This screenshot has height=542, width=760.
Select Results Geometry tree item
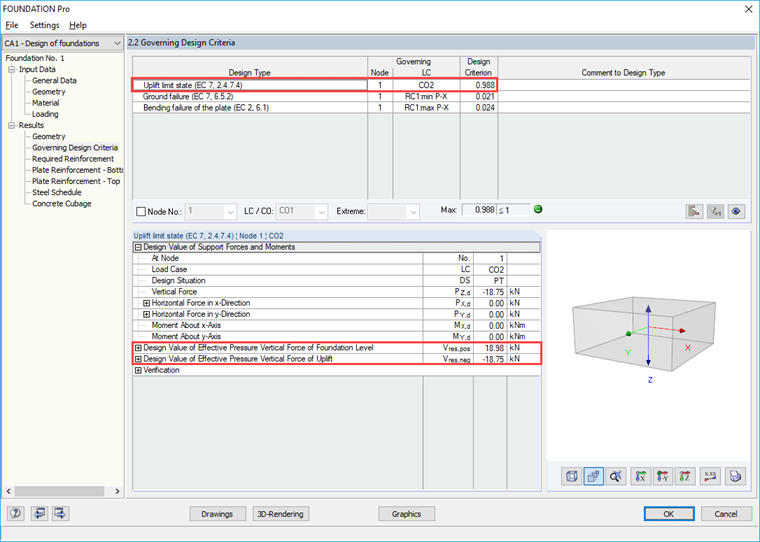point(48,136)
